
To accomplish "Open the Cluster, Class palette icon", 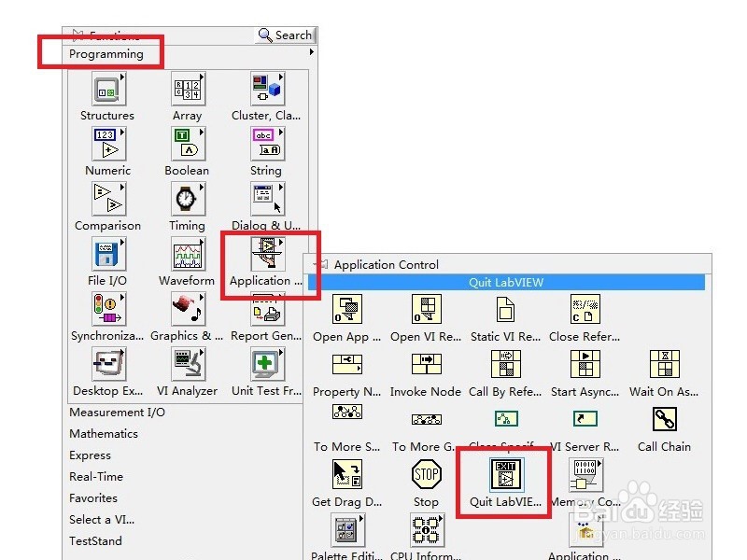I will tap(267, 89).
